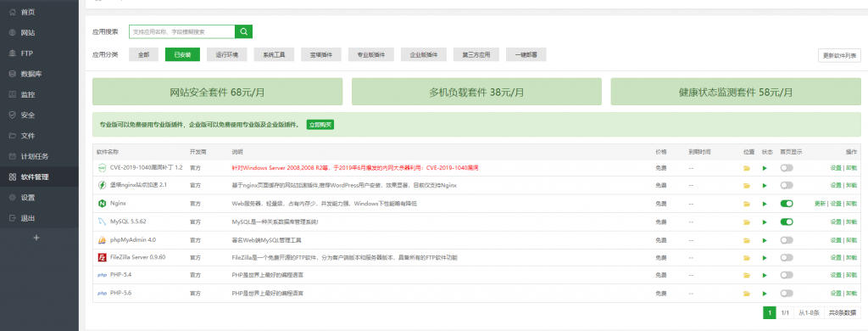Click status play icon for Nginx
868x331 pixels.
click(765, 204)
